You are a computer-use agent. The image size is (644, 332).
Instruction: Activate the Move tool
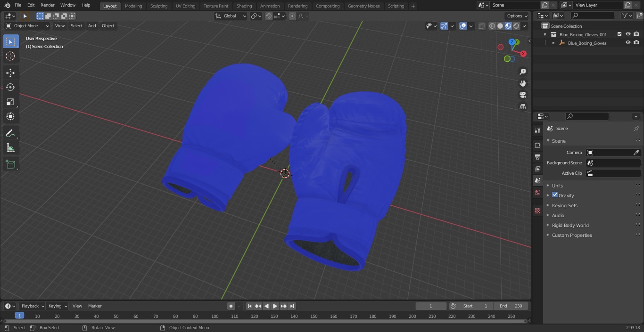click(x=10, y=73)
